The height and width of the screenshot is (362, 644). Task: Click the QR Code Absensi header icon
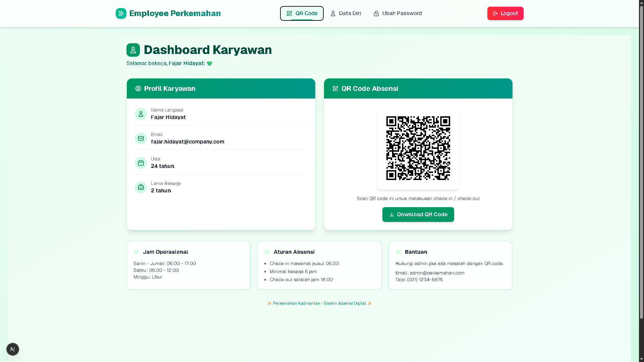[335, 88]
